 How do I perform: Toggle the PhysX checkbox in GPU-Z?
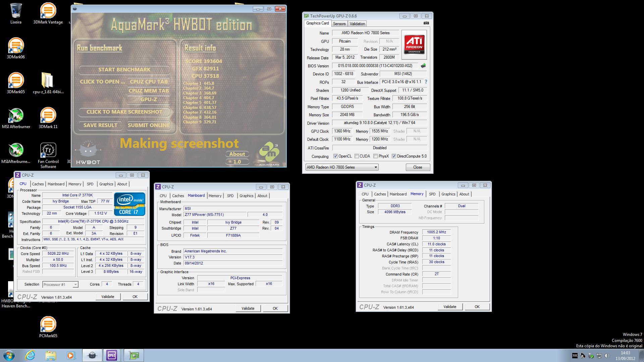point(375,156)
